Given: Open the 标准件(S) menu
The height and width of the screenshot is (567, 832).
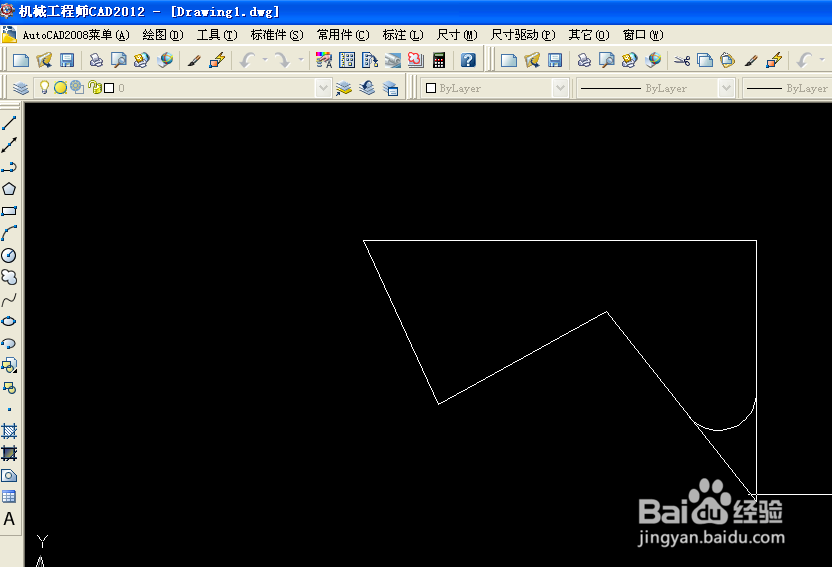Looking at the screenshot, I should click(277, 35).
